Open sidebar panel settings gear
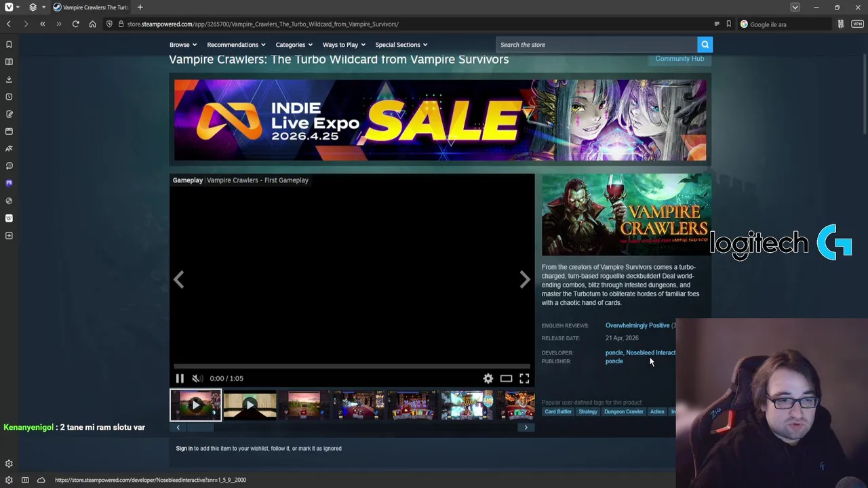 (x=9, y=464)
